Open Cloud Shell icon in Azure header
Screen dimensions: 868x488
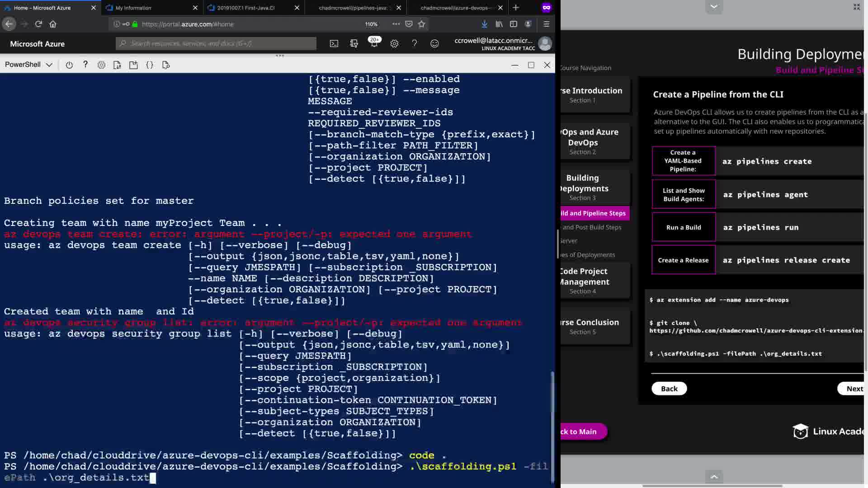tap(334, 44)
